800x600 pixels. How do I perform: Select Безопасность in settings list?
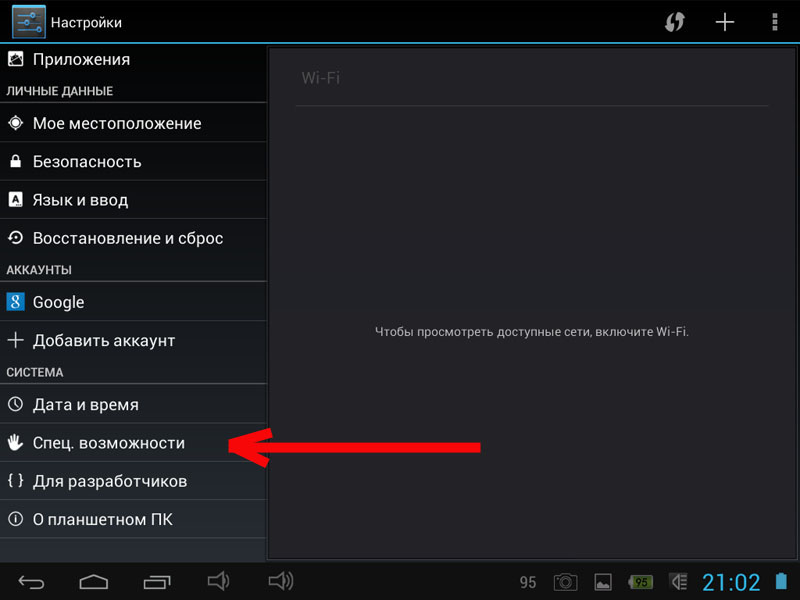click(x=87, y=161)
